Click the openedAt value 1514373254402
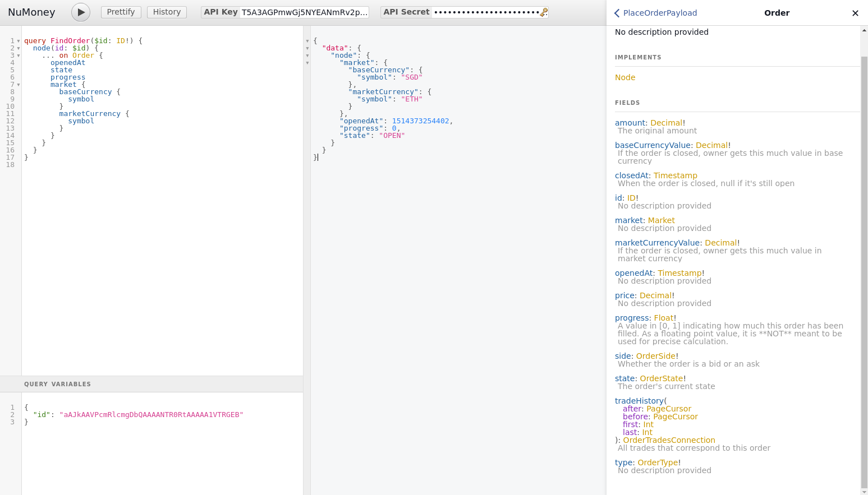Viewport: 868px width, 495px height. [420, 121]
